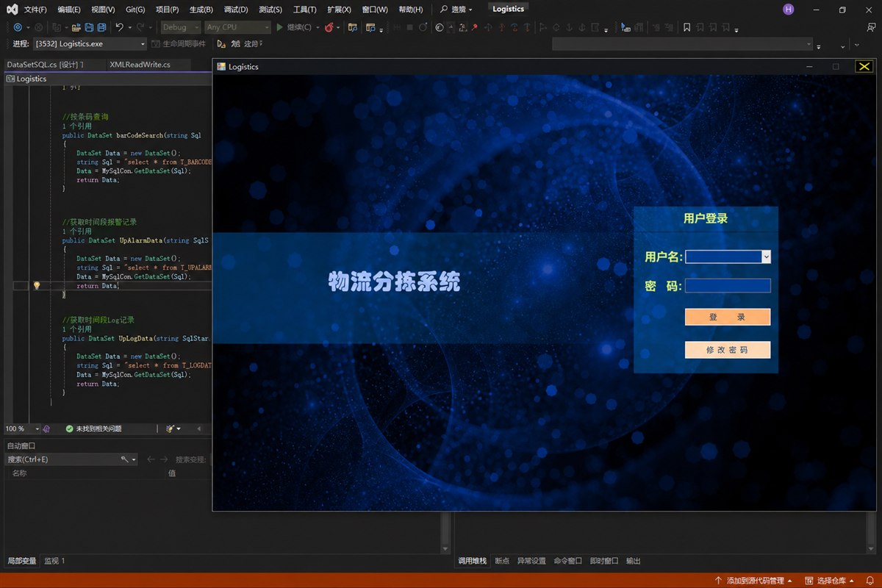Click the 命令窗口 tab
The image size is (882, 588).
[x=567, y=561]
